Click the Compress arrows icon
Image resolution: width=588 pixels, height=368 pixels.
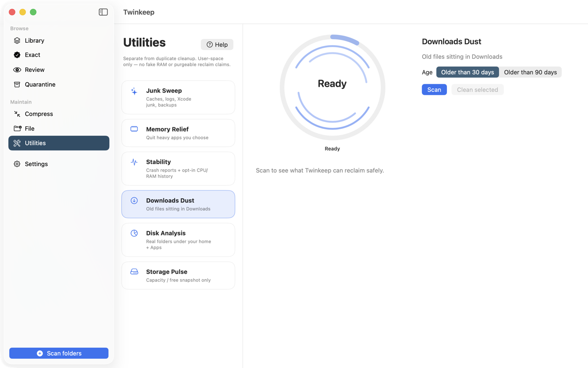pos(17,114)
